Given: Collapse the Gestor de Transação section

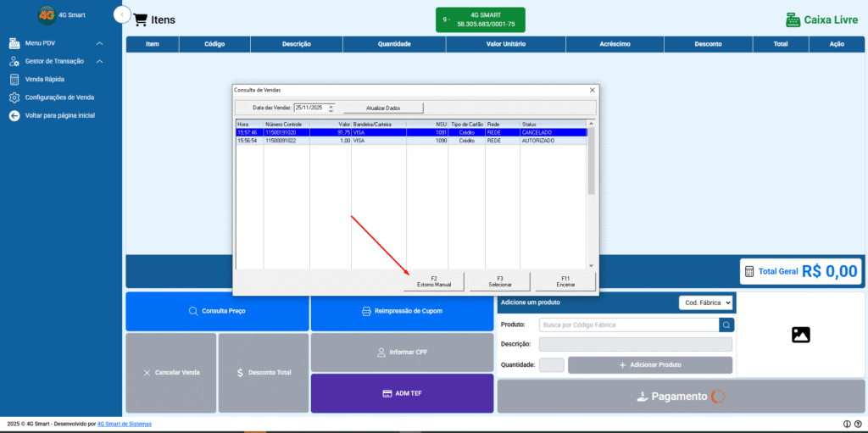Looking at the screenshot, I should [100, 62].
